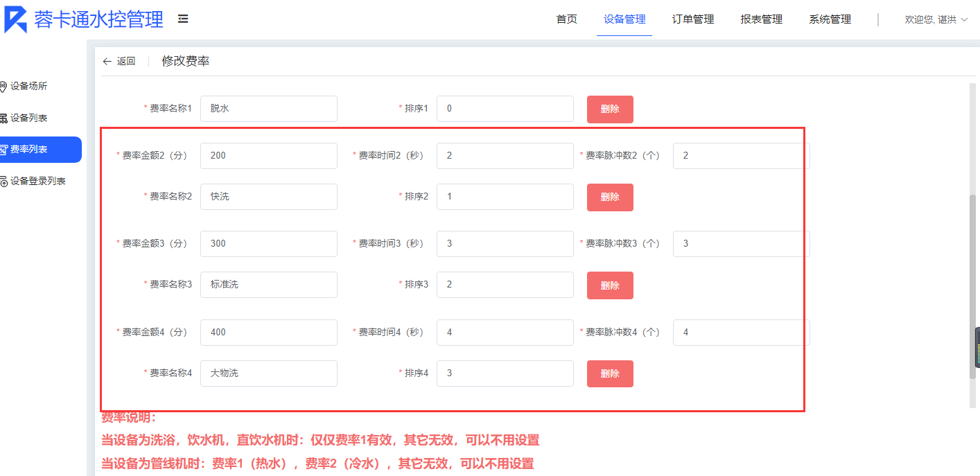Switch to the 报表管理 menu
Image resolution: width=980 pixels, height=476 pixels.
[761, 19]
